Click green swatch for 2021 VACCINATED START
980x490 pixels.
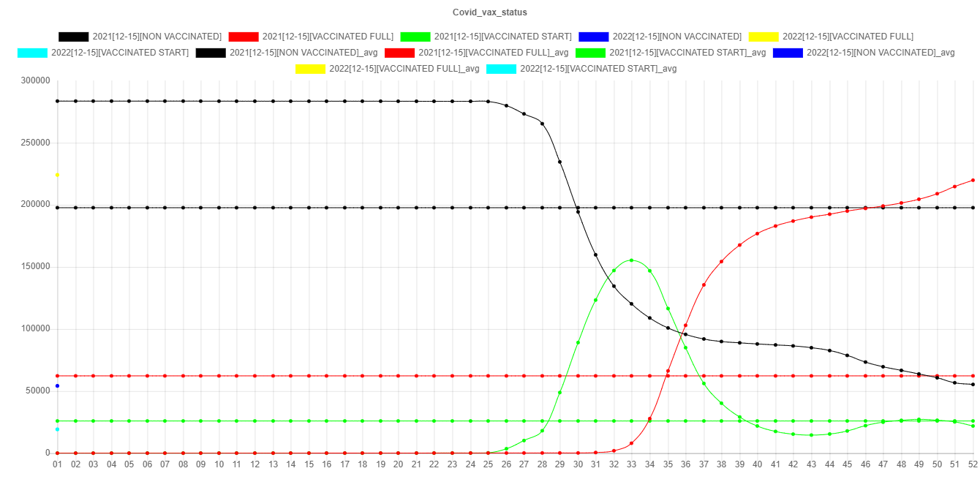[415, 37]
